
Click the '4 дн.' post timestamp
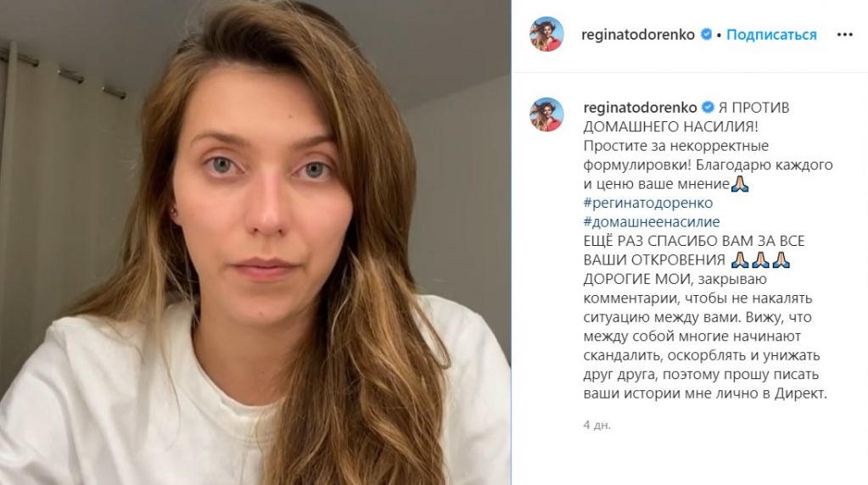pos(596,426)
